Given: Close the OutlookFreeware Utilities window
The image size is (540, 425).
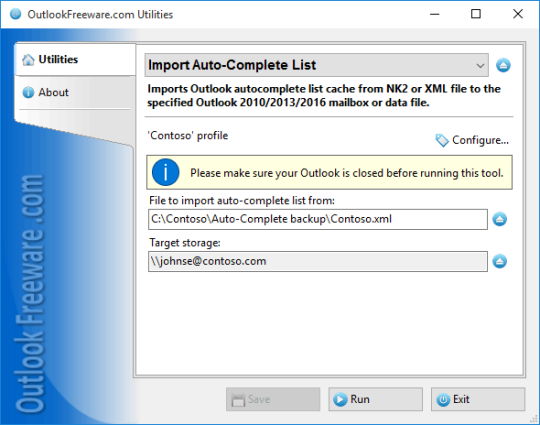Looking at the screenshot, I should (x=518, y=14).
